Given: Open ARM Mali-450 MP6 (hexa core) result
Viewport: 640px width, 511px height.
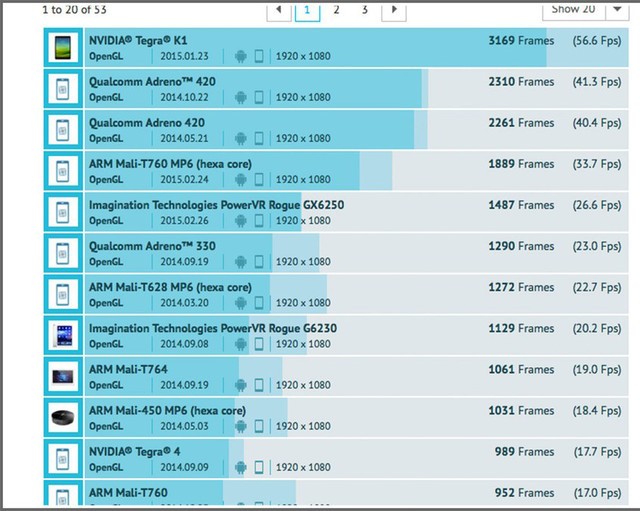Looking at the screenshot, I should point(167,411).
